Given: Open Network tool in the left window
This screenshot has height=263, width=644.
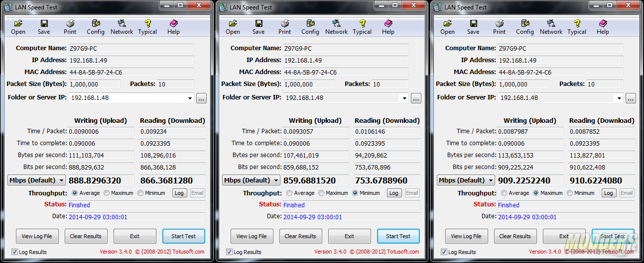Looking at the screenshot, I should pos(122,27).
